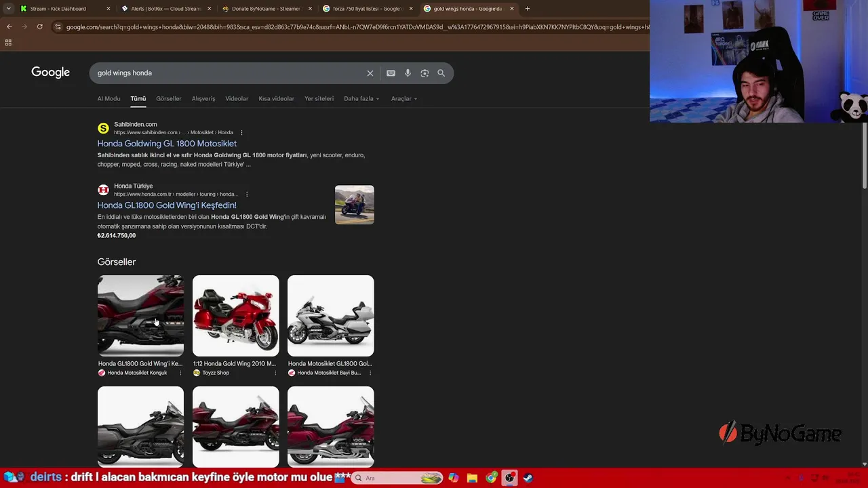The image size is (868, 488).
Task: Open the Copilot icon in the taskbar
Action: click(453, 478)
